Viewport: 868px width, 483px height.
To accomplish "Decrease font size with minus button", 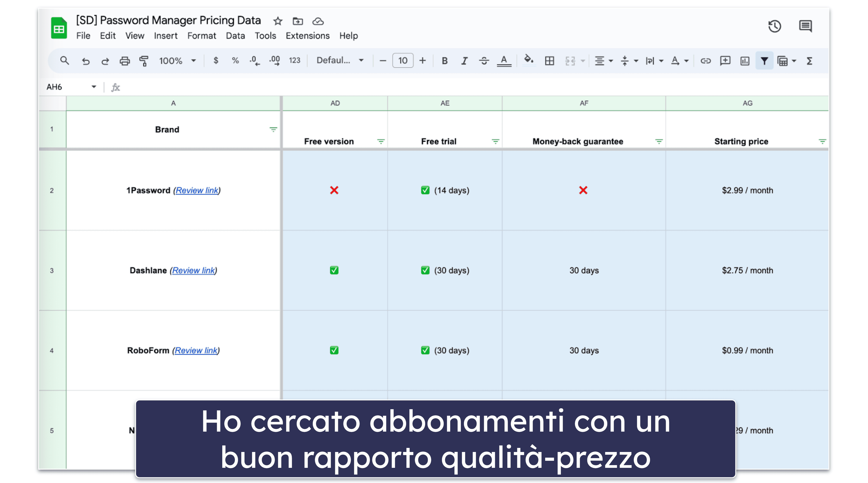I will (383, 61).
